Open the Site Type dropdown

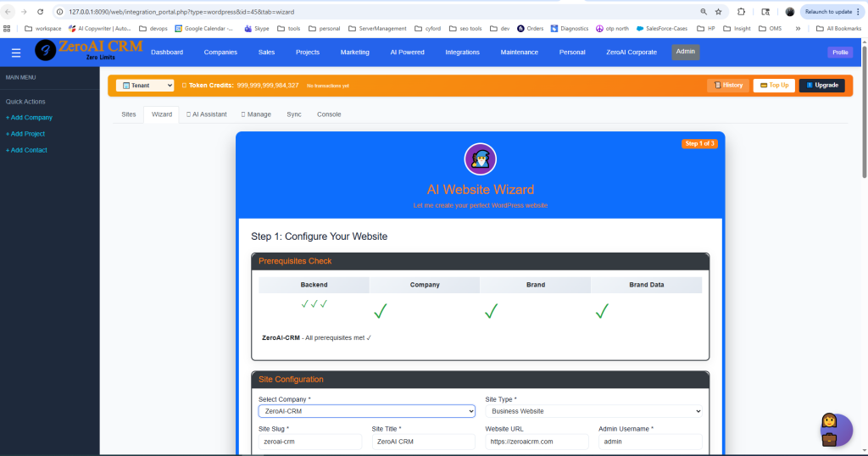[x=593, y=411]
